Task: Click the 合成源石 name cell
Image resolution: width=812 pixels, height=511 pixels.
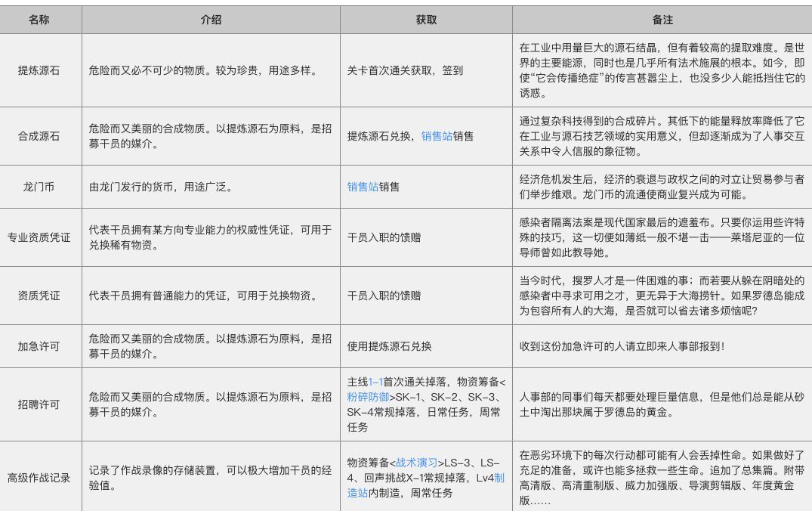Action: (x=39, y=137)
